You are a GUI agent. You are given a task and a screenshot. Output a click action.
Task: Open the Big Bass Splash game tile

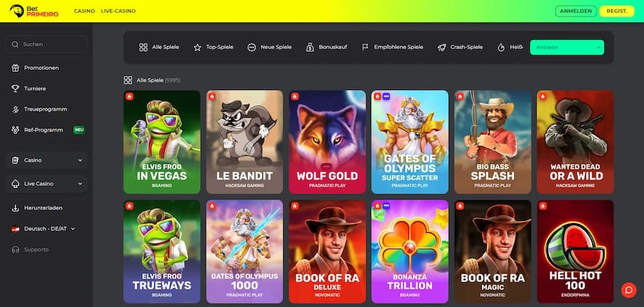[x=492, y=142]
